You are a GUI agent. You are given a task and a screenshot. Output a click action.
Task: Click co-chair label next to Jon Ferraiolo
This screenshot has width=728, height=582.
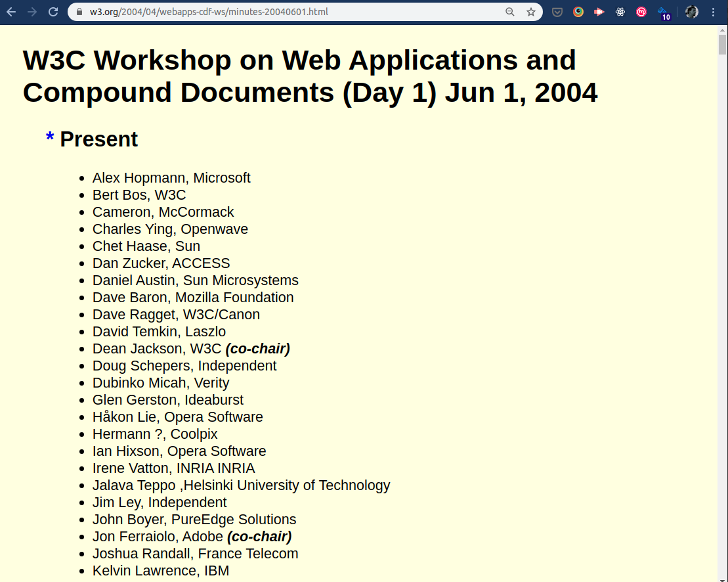[x=259, y=537]
